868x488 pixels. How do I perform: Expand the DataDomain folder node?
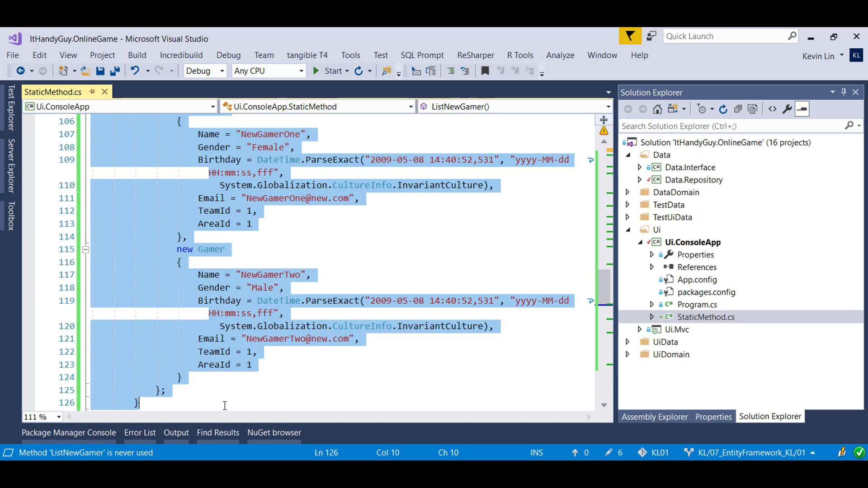pos(627,192)
